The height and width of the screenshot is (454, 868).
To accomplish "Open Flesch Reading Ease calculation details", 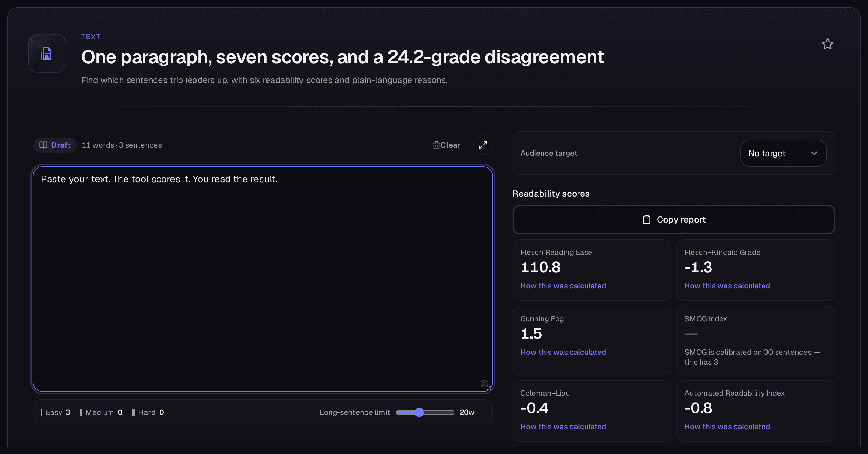I will click(563, 286).
